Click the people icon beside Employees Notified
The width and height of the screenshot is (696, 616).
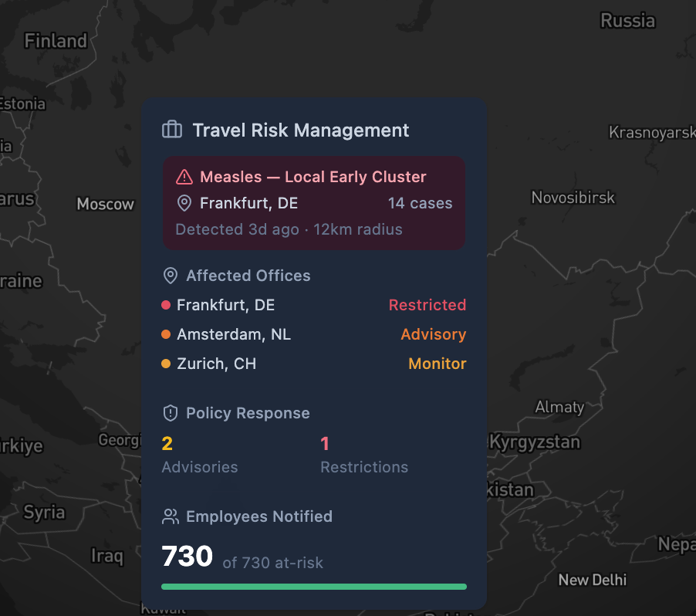pos(170,516)
